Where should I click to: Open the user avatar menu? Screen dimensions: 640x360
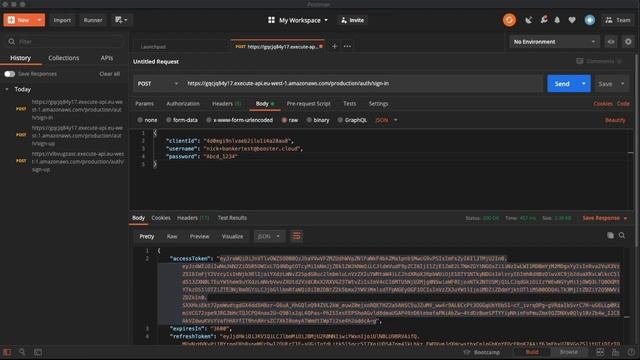click(x=589, y=20)
